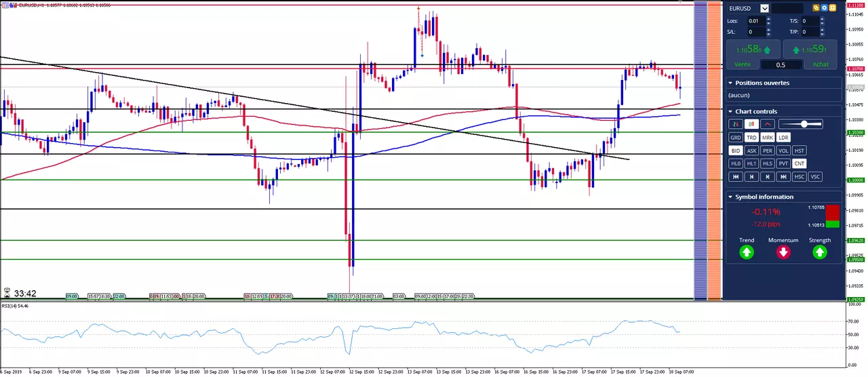
Task: Click the yellow expand panel icon
Action: click(833, 8)
